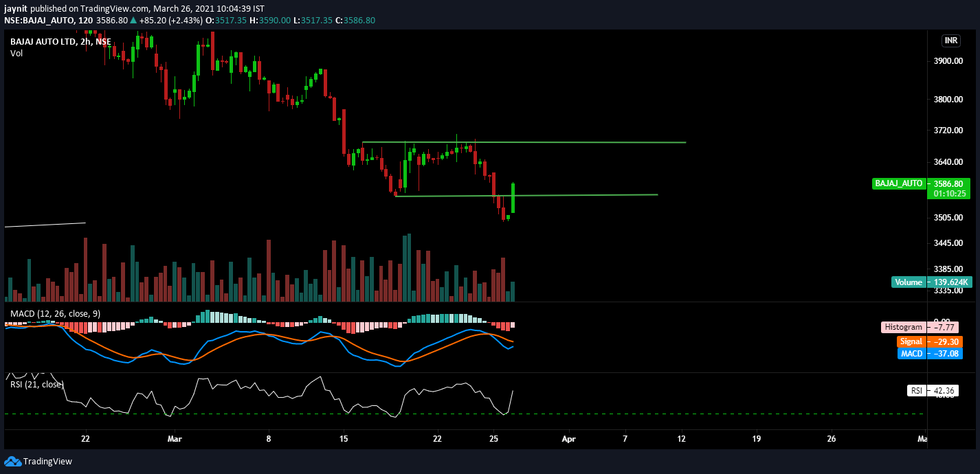Click the BAJAJ AUTO LTD, 2h, NSE title
980x474 pixels.
60,41
